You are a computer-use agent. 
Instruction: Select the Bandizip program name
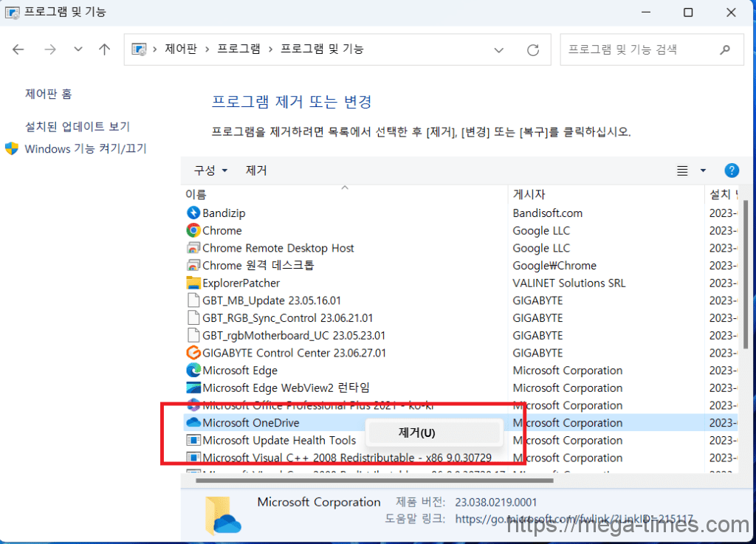(224, 213)
